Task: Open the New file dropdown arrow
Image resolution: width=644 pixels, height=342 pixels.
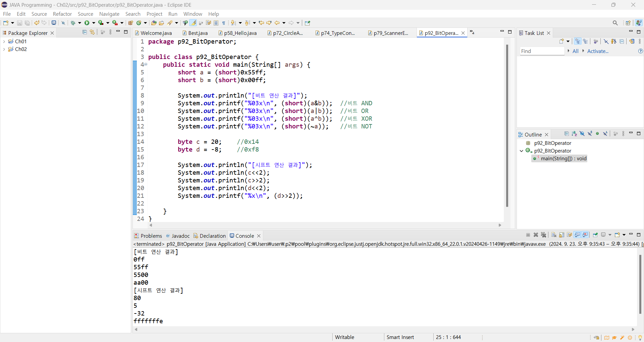Action: (x=12, y=23)
